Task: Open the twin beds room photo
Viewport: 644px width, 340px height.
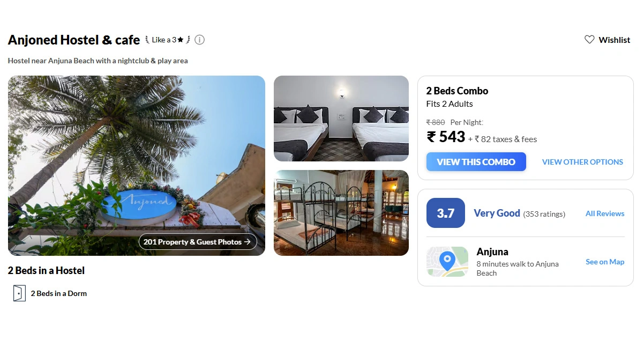Action: tap(341, 119)
